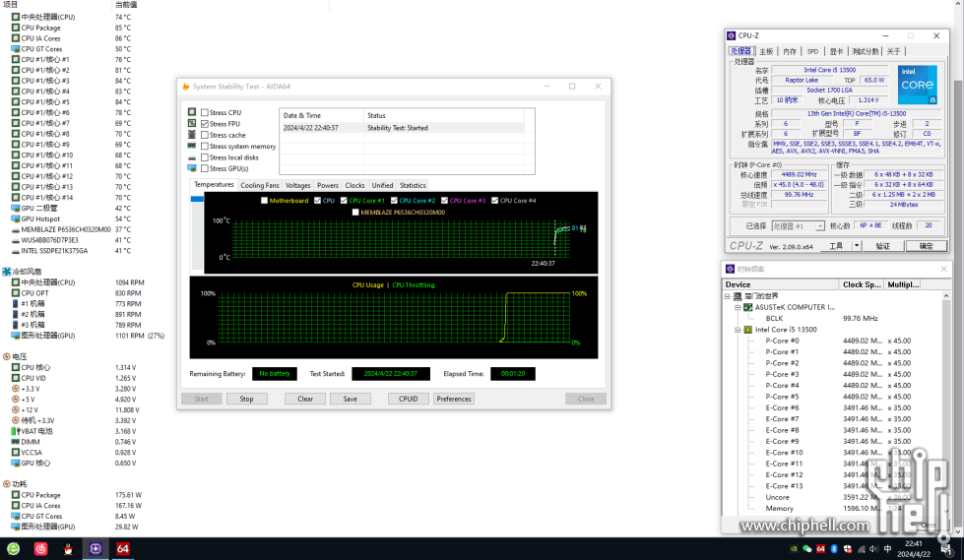This screenshot has height=560, width=964.
Task: Switch to CPU-Z purple taskbar icon
Action: point(96,549)
